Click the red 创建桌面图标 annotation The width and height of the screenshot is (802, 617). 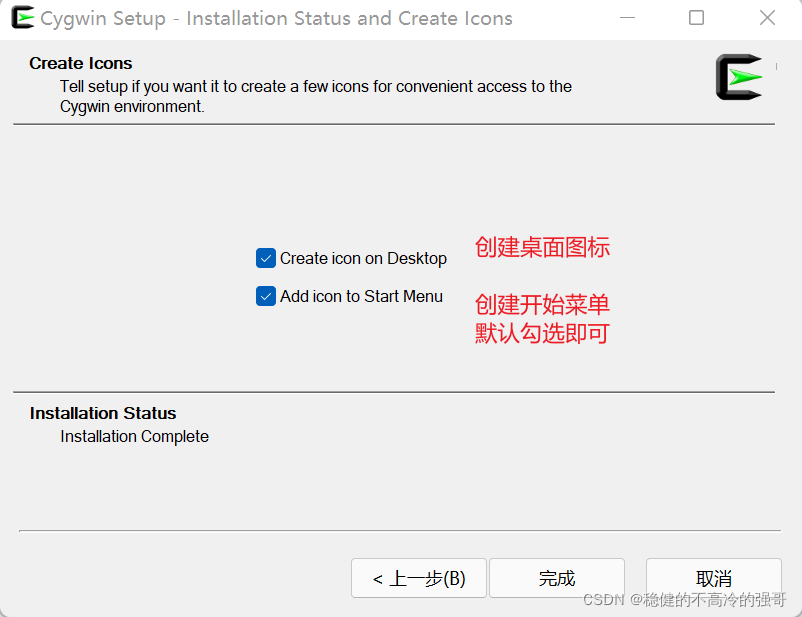(x=542, y=248)
